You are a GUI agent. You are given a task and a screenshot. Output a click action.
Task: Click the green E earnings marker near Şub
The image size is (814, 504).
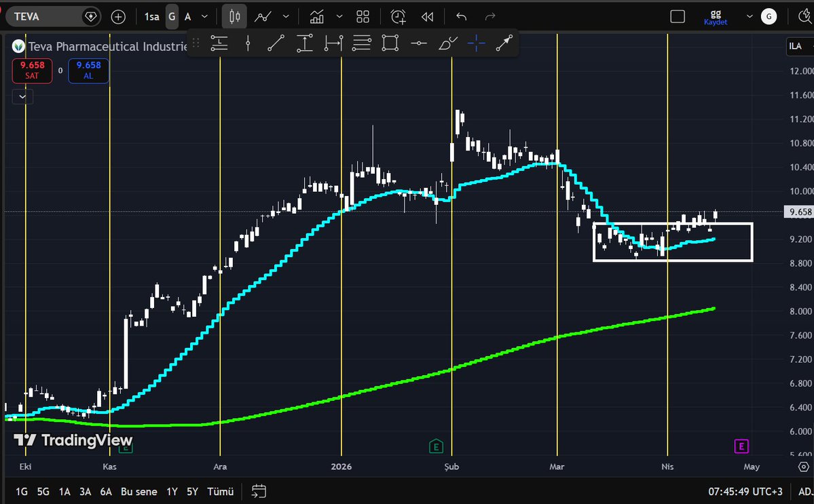point(436,446)
